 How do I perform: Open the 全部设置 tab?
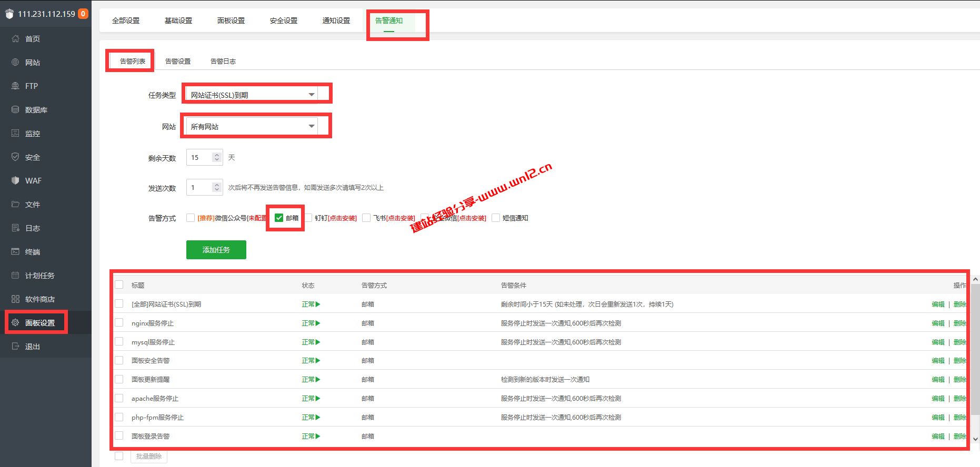tap(126, 21)
